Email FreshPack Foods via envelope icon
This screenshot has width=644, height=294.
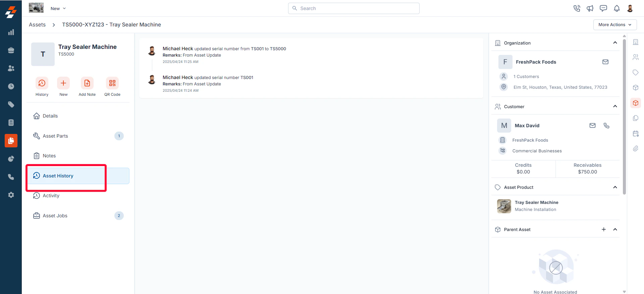[605, 62]
